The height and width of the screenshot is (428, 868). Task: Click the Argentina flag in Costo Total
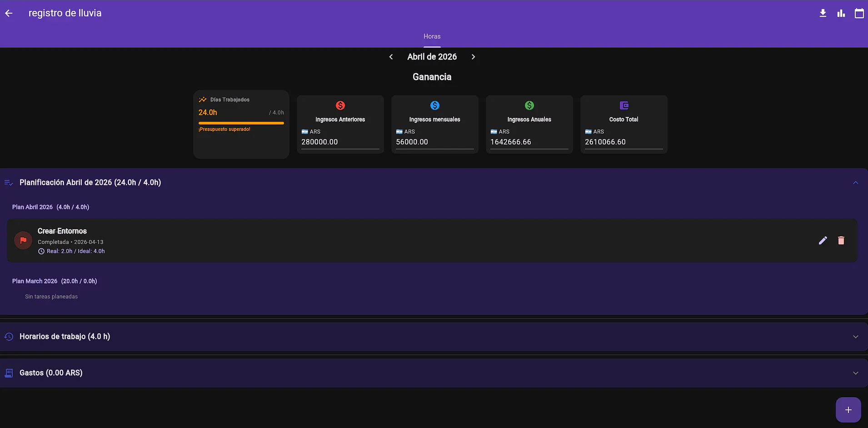[x=589, y=132]
